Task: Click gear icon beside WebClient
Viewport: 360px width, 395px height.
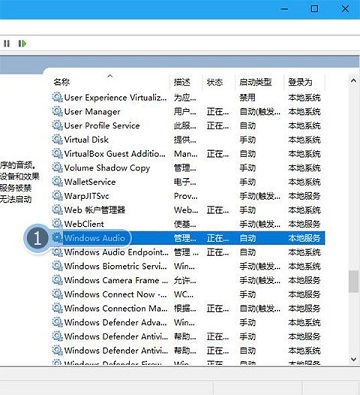Action: pos(57,224)
